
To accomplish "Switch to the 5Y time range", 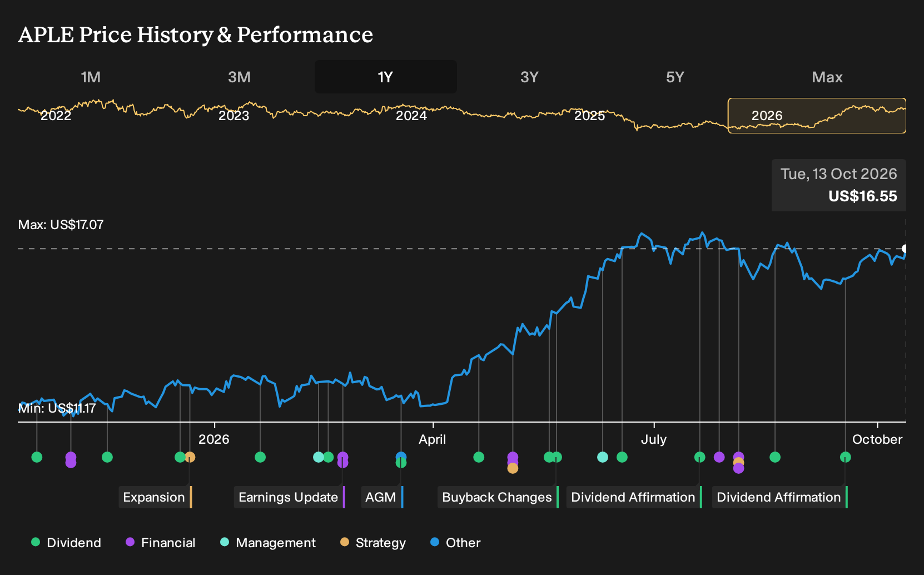I will (x=675, y=77).
